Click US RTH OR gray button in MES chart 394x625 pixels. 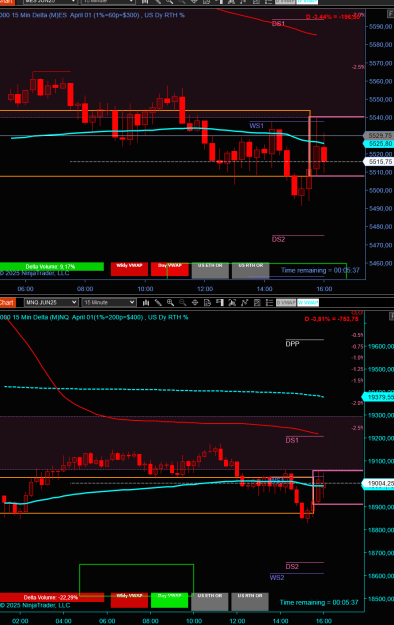[x=250, y=270]
